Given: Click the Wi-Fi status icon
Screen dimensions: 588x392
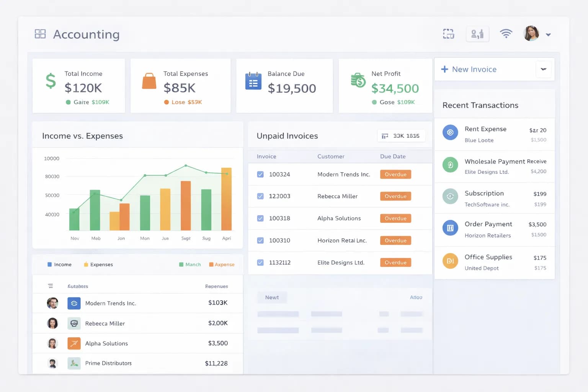Looking at the screenshot, I should [506, 33].
